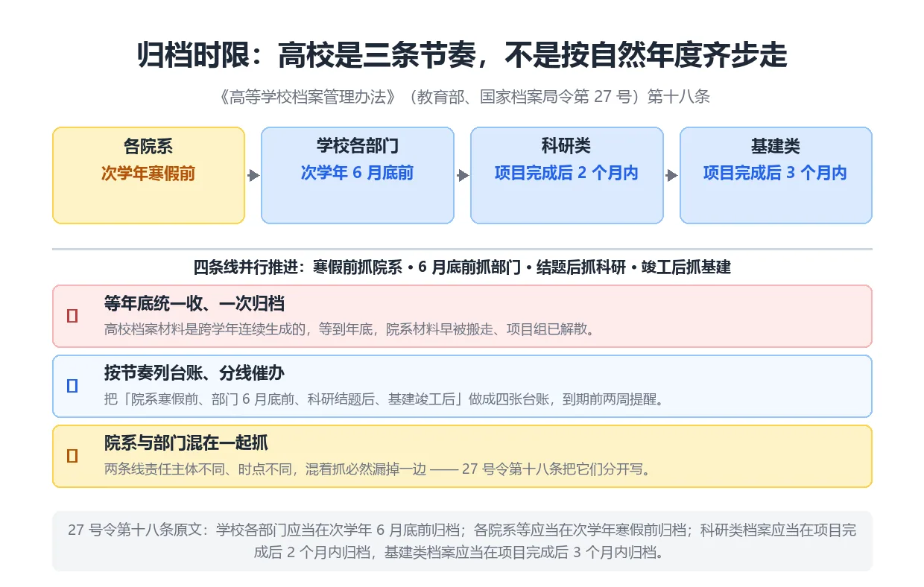
Task: Click the description about 做成四张台账
Action: 383,399
